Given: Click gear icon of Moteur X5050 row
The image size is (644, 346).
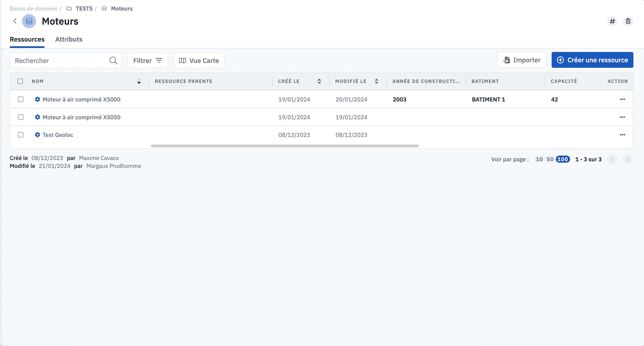Looking at the screenshot, I should coord(37,117).
